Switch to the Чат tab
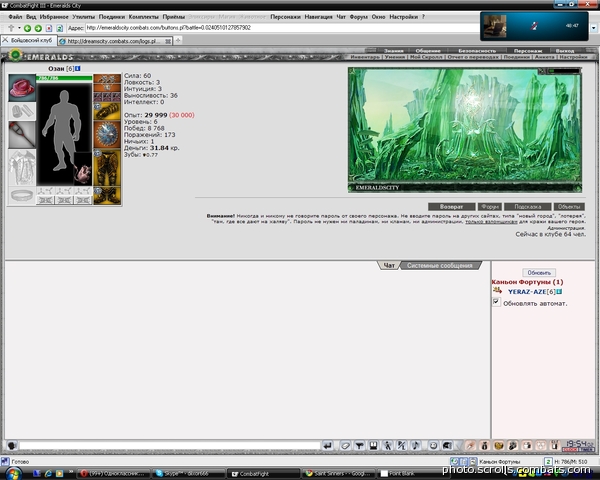The width and height of the screenshot is (600, 480). pos(389,265)
